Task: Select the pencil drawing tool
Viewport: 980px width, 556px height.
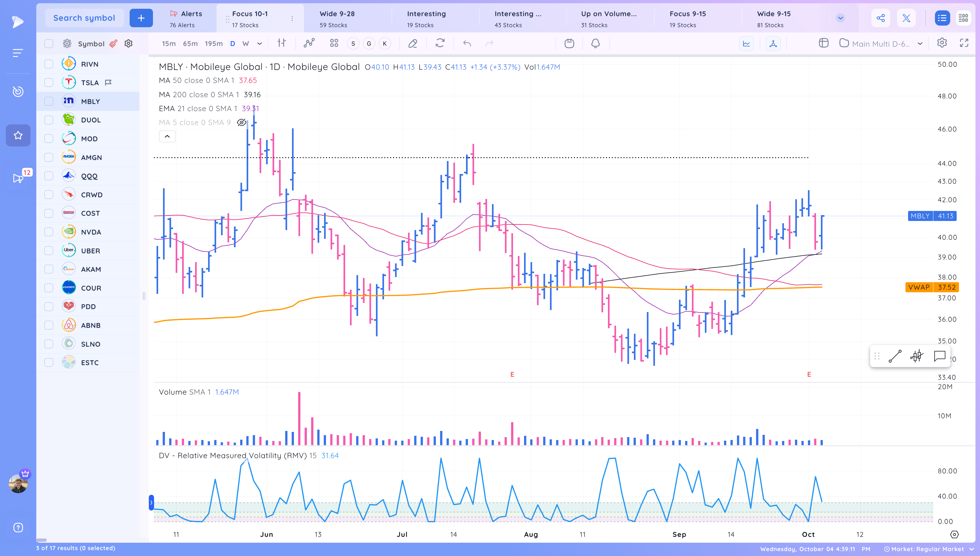Action: (413, 43)
